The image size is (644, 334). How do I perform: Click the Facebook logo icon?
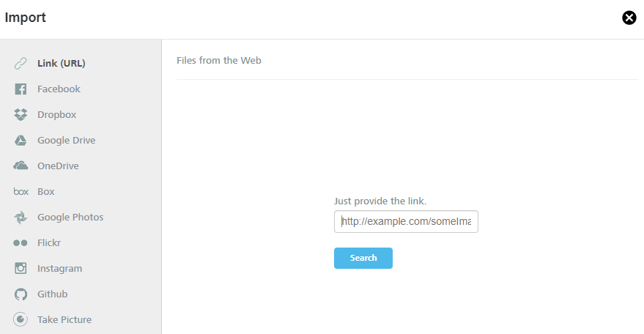click(x=21, y=89)
